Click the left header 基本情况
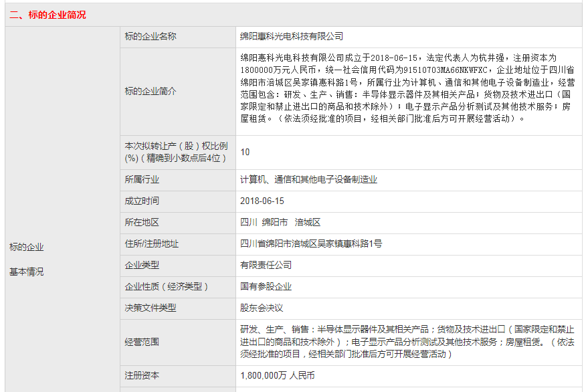588x392 pixels. point(26,272)
